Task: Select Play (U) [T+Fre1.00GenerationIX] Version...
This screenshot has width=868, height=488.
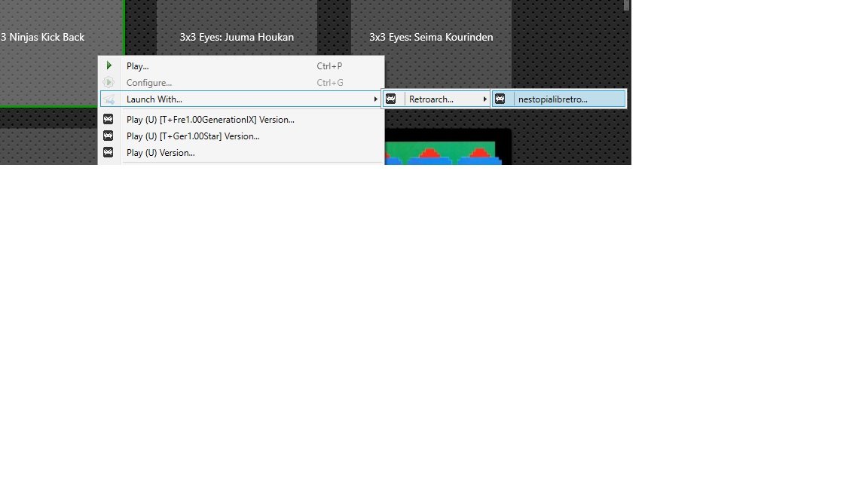Action: [241, 120]
